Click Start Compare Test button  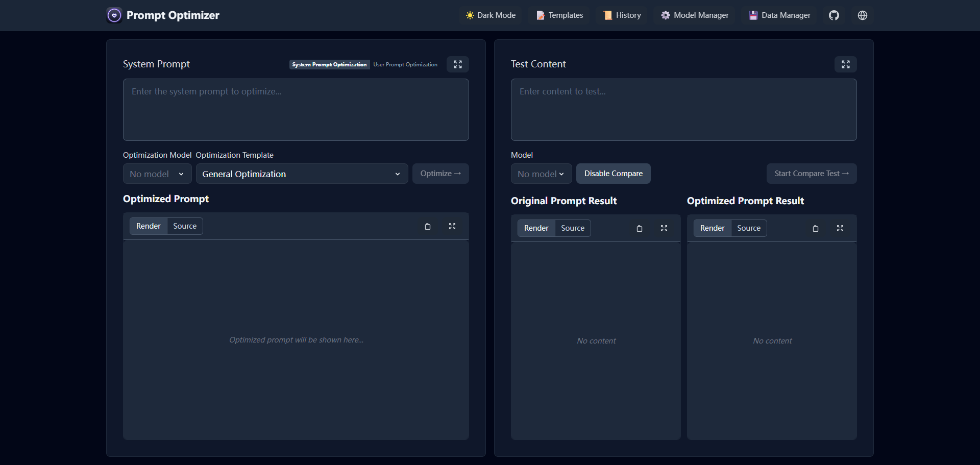(x=811, y=174)
